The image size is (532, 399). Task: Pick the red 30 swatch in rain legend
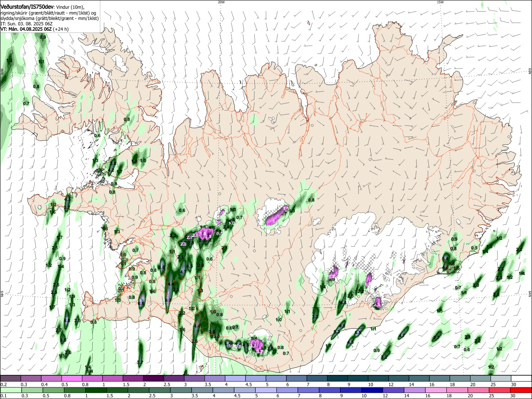(x=521, y=390)
